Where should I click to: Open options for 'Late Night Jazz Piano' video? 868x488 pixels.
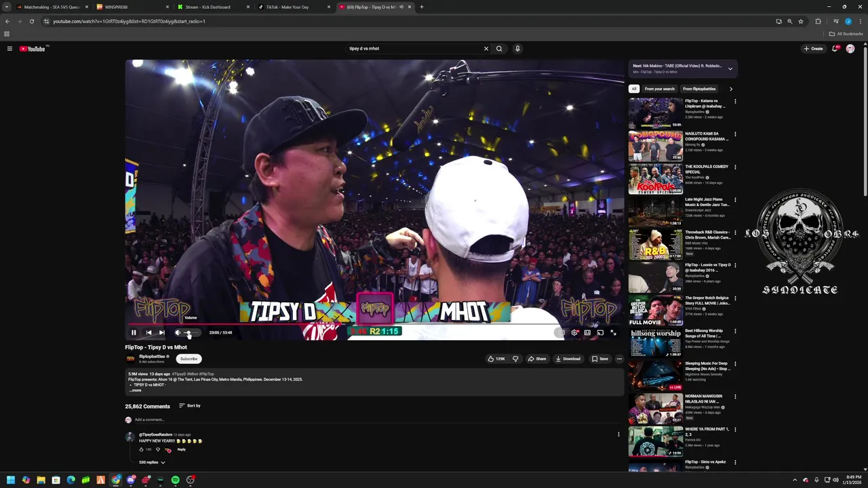(x=735, y=200)
